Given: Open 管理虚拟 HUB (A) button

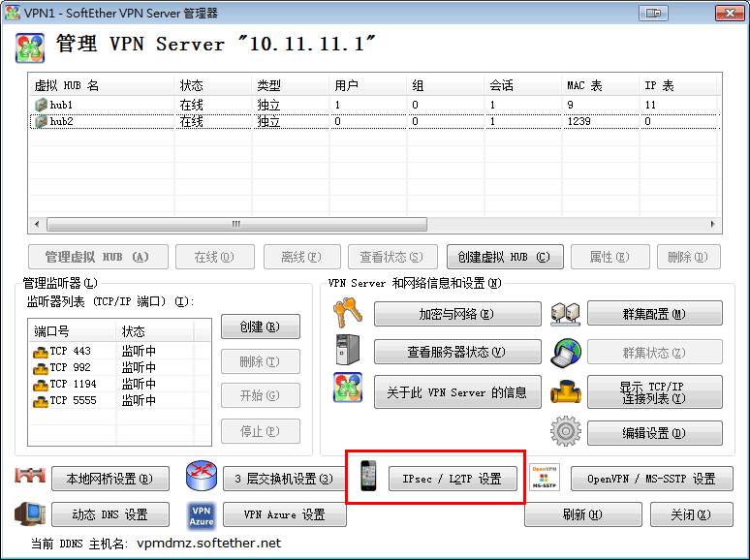Looking at the screenshot, I should click(x=98, y=257).
